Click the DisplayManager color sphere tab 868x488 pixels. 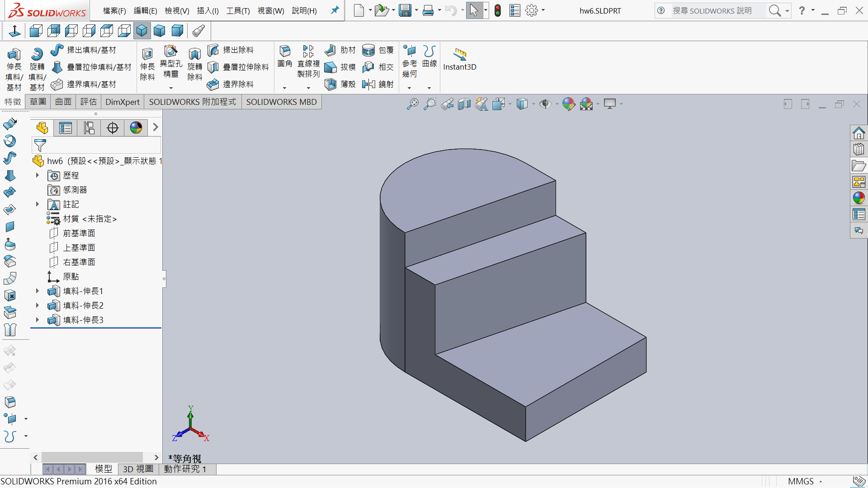136,128
